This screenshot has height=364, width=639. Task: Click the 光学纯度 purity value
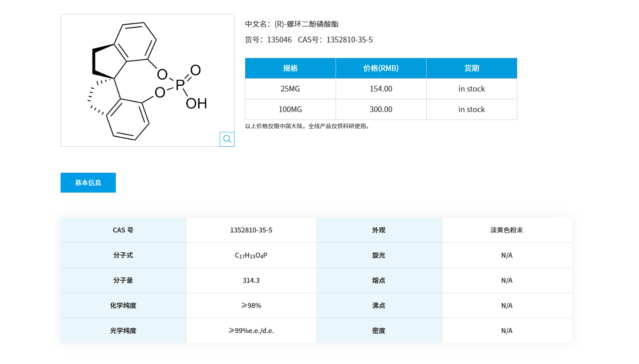point(251,330)
